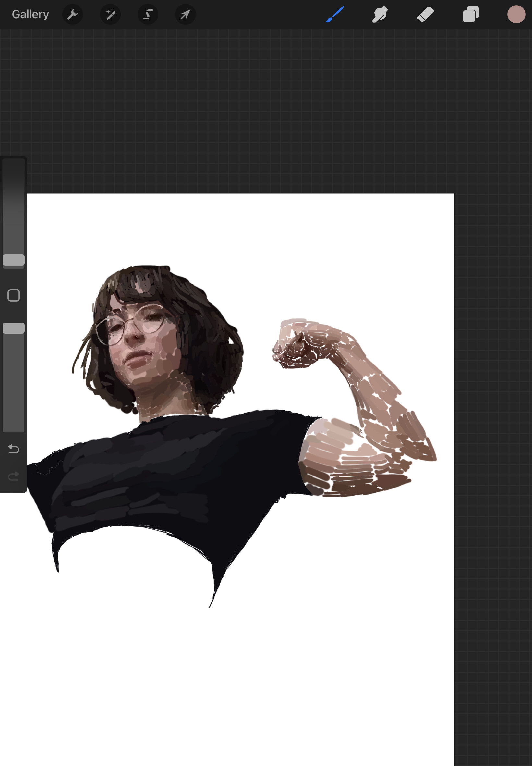Image resolution: width=532 pixels, height=766 pixels.
Task: Tap the square Modify button on the sidebar
Action: (x=13, y=295)
